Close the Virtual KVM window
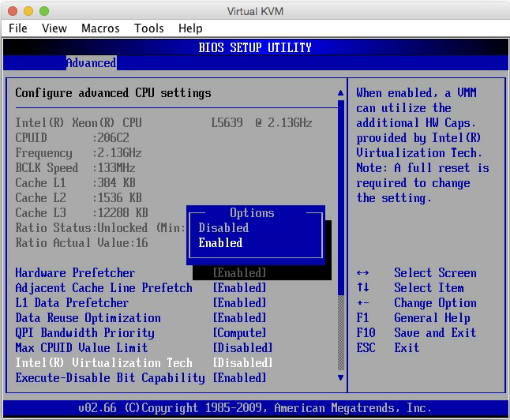The height and width of the screenshot is (420, 510). [13, 11]
